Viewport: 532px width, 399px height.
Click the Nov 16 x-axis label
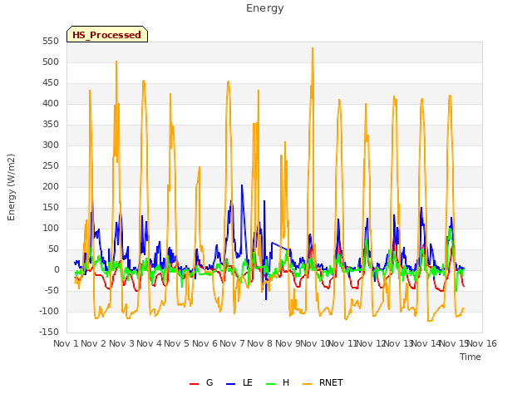[482, 343]
